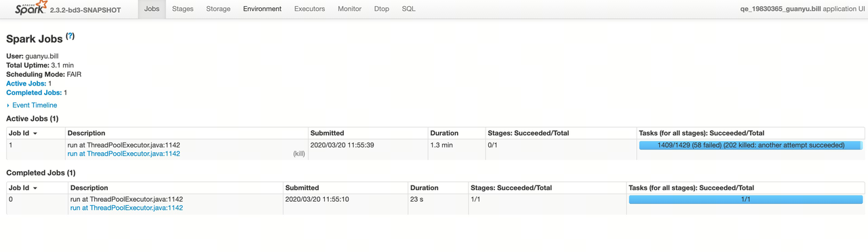The image size is (868, 252).
Task: Click Completed Jobs Tasks Succeeded/Total header
Action: (692, 187)
